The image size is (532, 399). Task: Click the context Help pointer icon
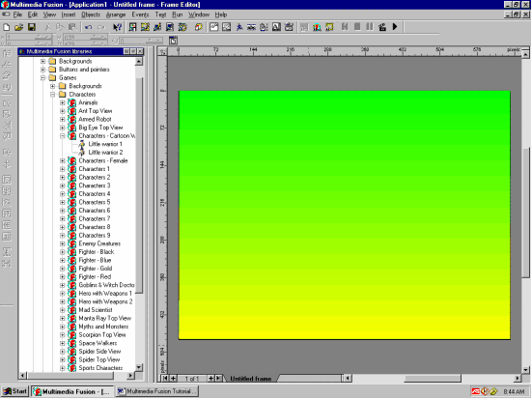click(118, 27)
